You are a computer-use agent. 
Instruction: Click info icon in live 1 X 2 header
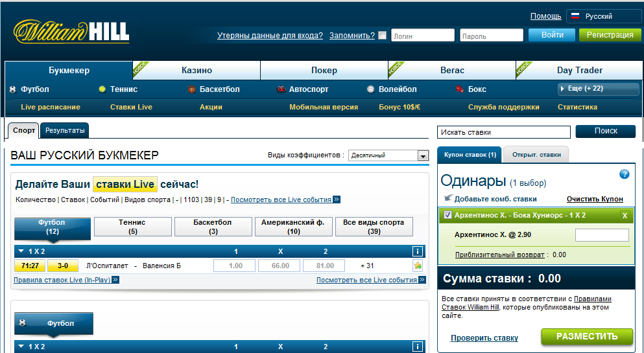coord(417,251)
